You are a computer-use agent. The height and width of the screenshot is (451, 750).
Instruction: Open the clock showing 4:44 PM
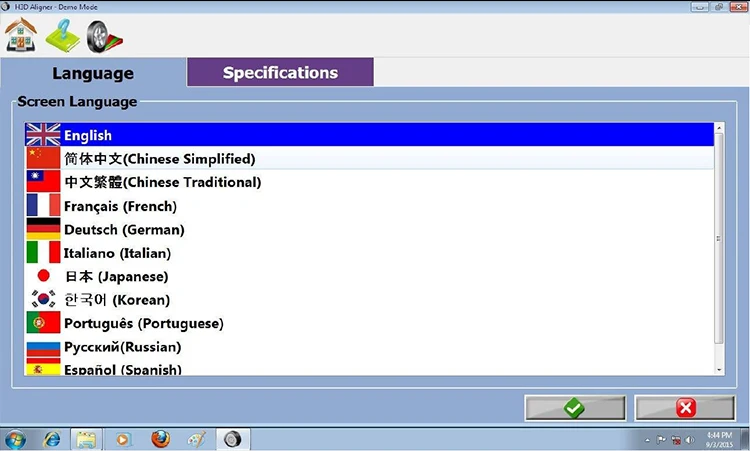tap(719, 440)
